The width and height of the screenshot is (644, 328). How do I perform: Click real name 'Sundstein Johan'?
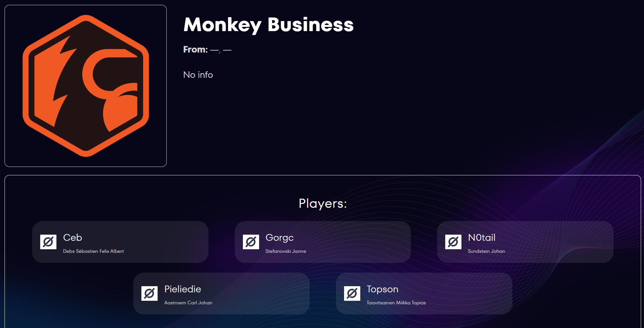pyautogui.click(x=486, y=251)
